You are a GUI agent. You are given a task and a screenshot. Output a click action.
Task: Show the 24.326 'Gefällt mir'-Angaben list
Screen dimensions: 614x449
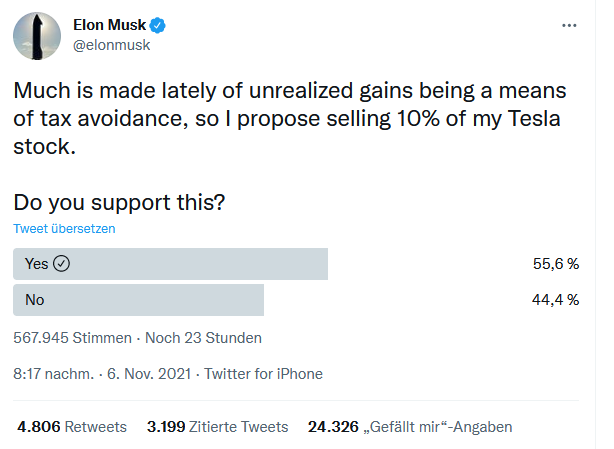(x=410, y=427)
